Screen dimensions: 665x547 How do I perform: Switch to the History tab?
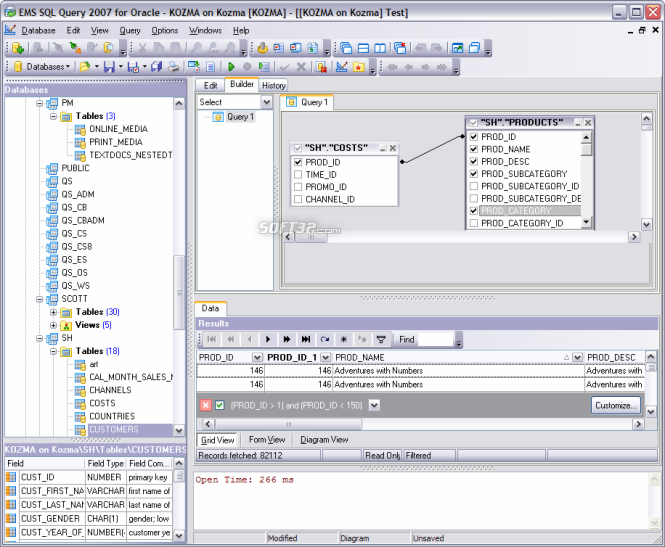(274, 85)
